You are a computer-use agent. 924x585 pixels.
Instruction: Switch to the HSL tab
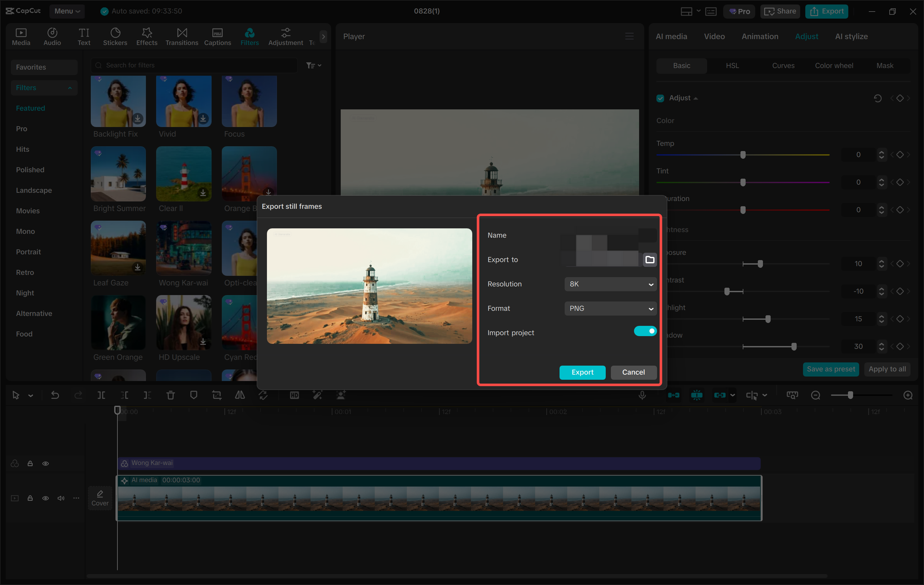(x=732, y=65)
